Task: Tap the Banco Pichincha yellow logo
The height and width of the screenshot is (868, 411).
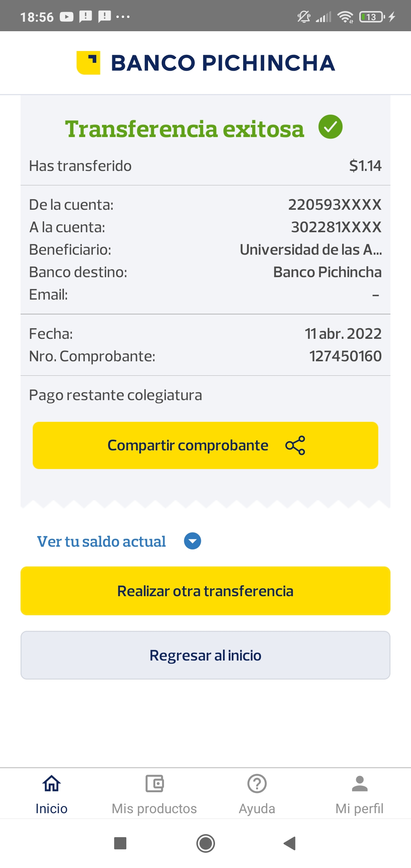Action: (88, 63)
